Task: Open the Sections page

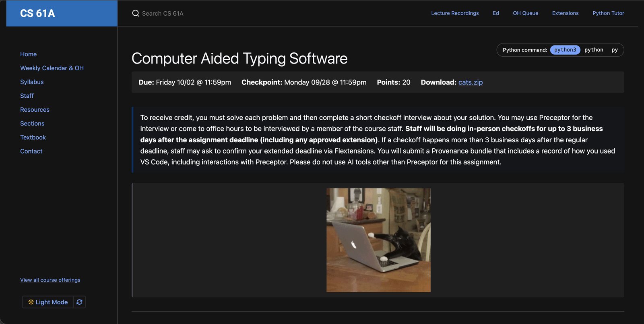Action: pos(32,123)
